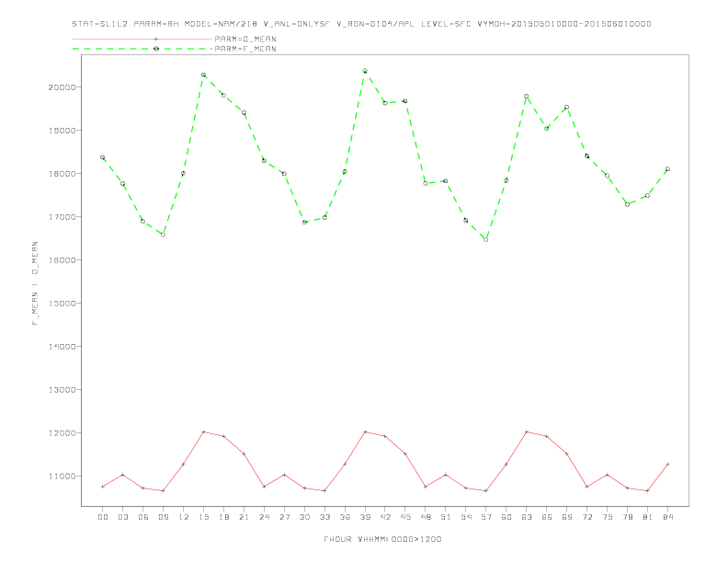
Task: Click the O_MEAN plus marker at hour 84
Action: [x=667, y=464]
